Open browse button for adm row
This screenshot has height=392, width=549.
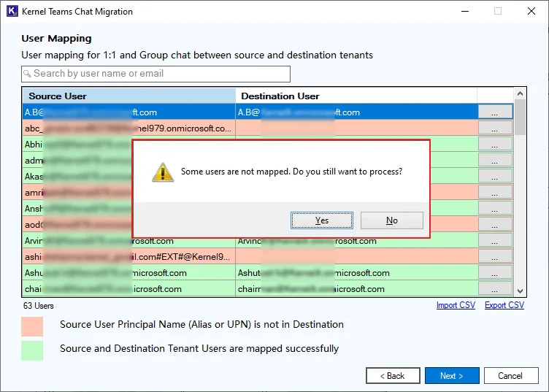[495, 160]
